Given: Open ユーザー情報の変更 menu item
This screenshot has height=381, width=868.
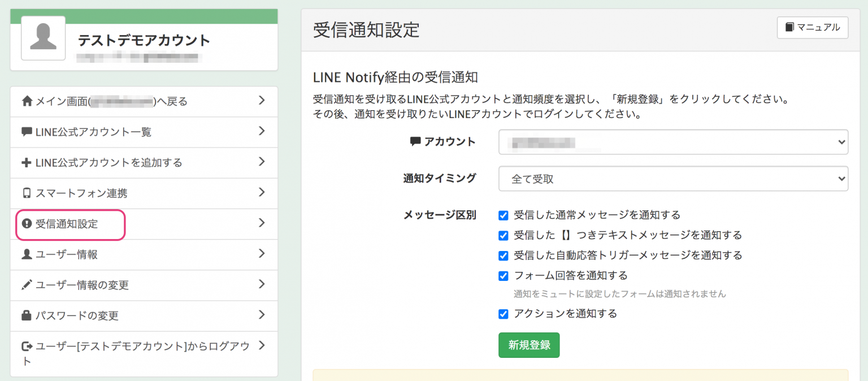Looking at the screenshot, I should pos(144,285).
